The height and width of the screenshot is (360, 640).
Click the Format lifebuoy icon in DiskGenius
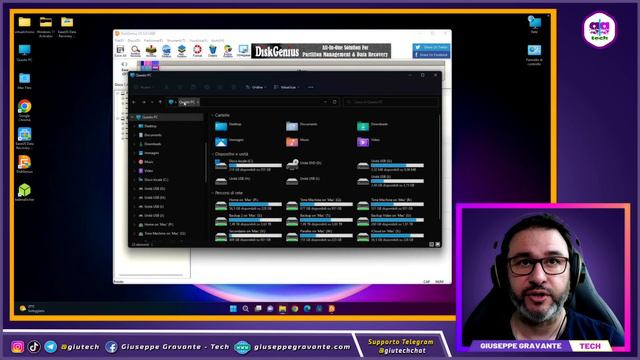pyautogui.click(x=197, y=51)
